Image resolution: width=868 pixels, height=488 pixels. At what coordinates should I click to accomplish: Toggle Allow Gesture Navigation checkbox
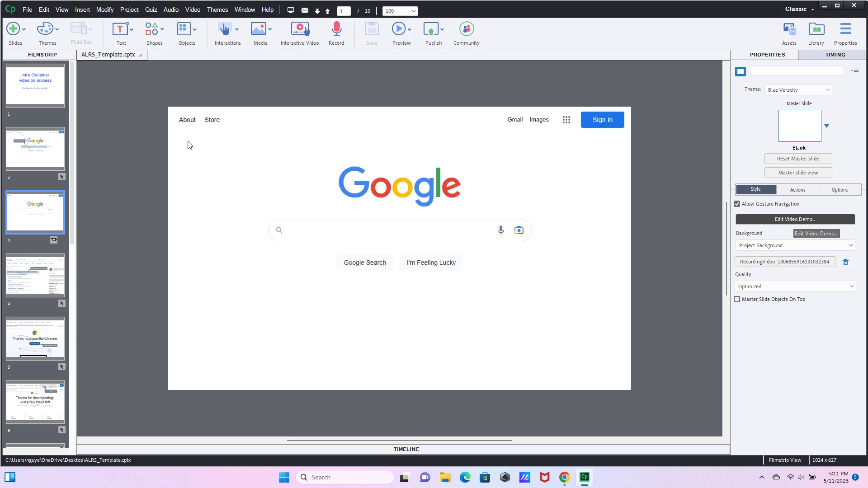737,204
